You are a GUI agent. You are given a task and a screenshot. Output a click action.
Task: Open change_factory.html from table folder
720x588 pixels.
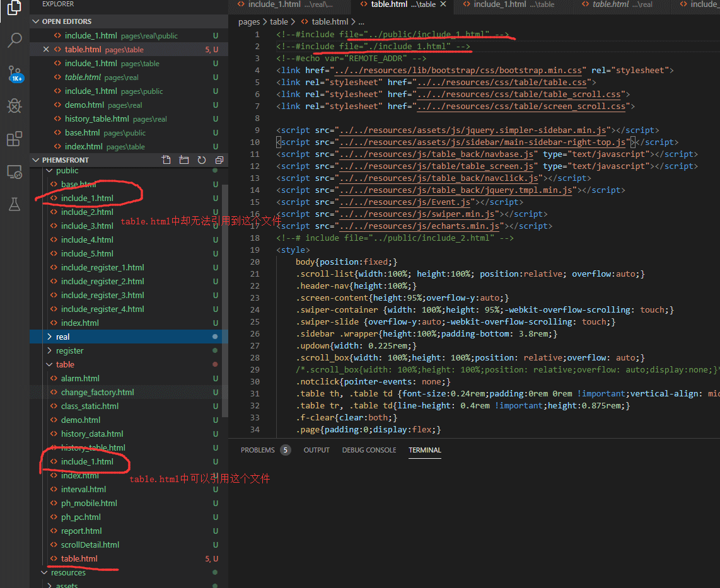(97, 393)
